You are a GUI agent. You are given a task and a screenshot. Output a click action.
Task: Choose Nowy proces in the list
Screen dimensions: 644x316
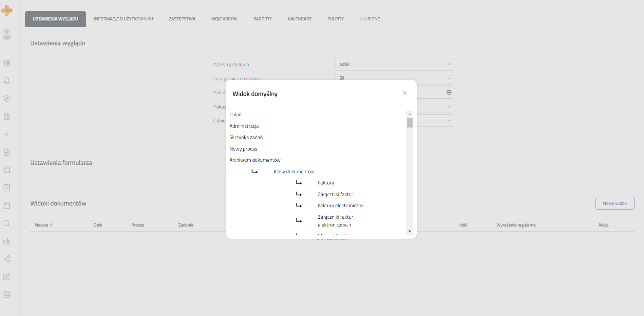[243, 149]
